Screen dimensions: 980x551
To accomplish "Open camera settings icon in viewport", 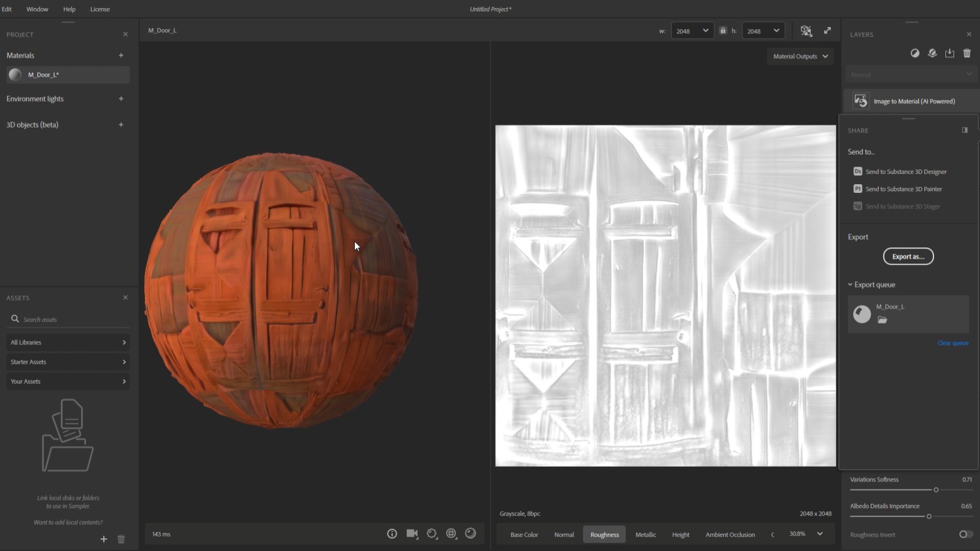I will pyautogui.click(x=412, y=534).
